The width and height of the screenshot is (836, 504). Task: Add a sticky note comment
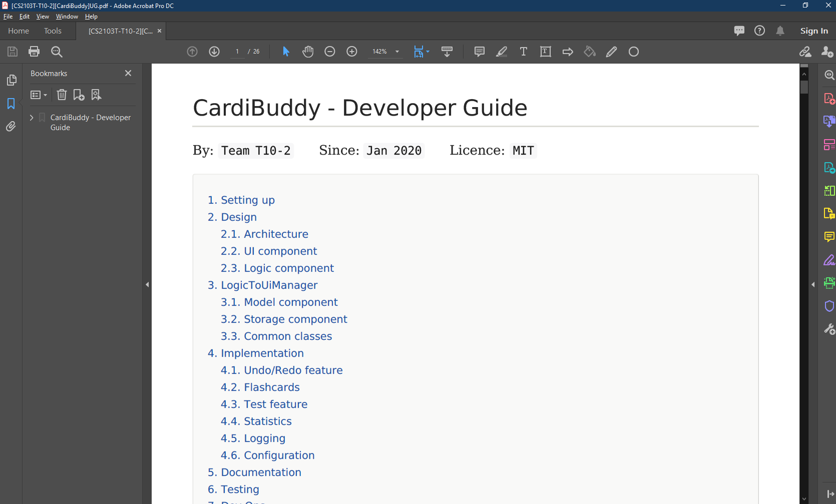click(479, 52)
